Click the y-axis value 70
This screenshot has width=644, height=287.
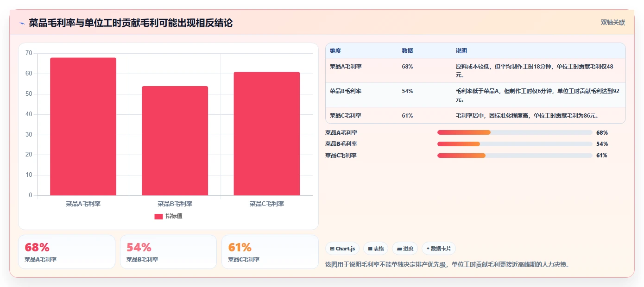click(29, 53)
